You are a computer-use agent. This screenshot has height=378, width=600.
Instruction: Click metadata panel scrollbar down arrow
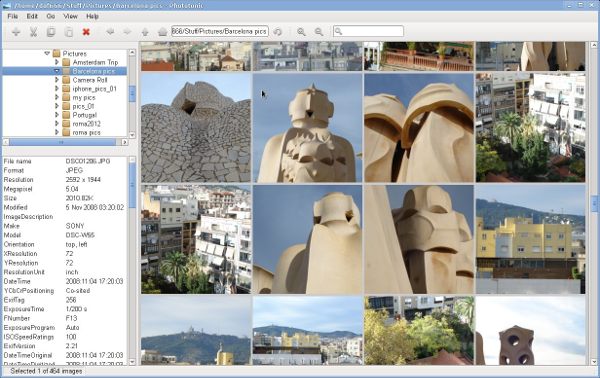pyautogui.click(x=132, y=362)
